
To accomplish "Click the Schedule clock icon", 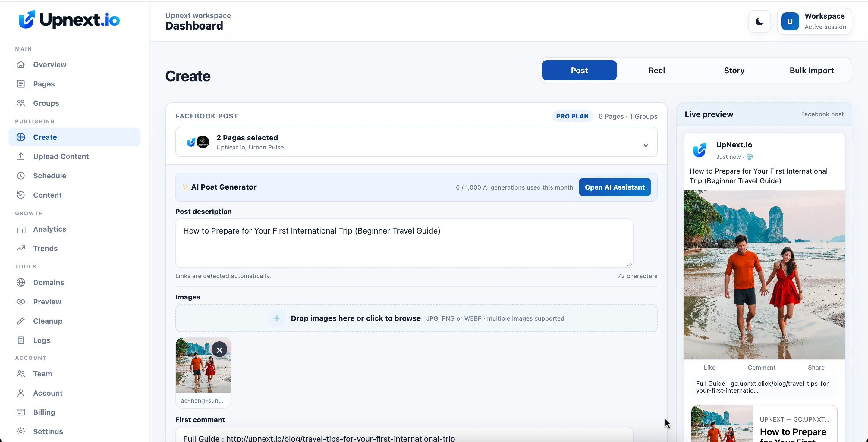I will pyautogui.click(x=21, y=176).
